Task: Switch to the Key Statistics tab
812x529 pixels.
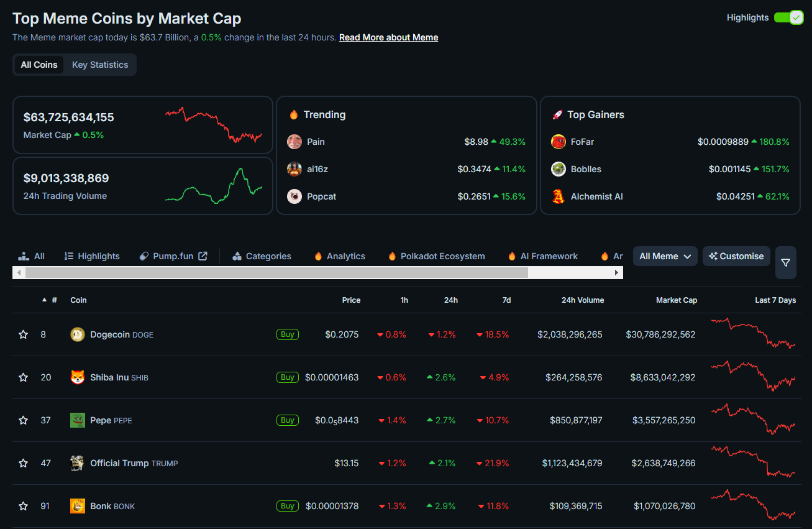Action: (x=100, y=65)
